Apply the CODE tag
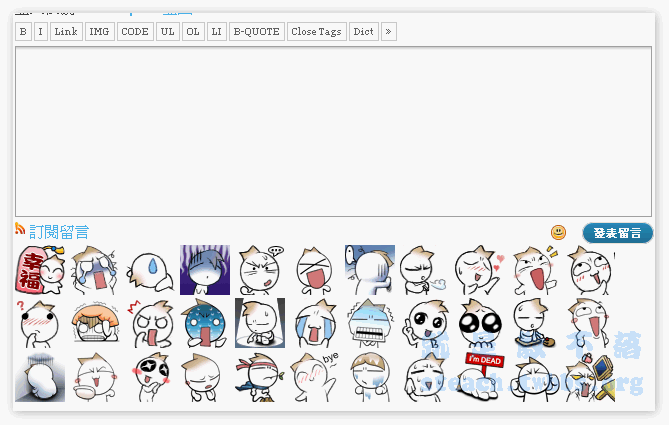This screenshot has width=669, height=425. (135, 32)
